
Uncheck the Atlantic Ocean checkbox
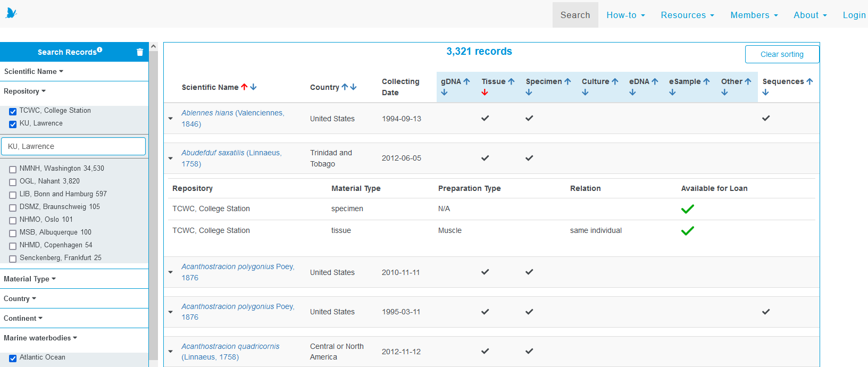click(13, 358)
